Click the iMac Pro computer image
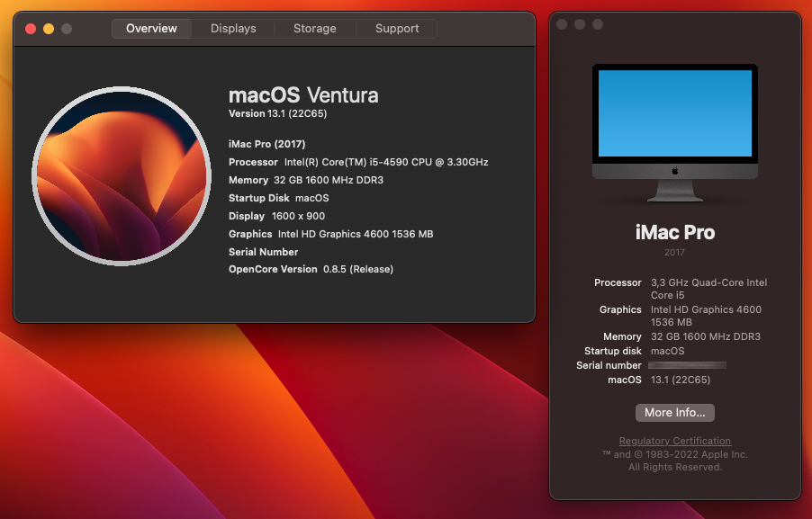This screenshot has width=812, height=519. coord(675,133)
